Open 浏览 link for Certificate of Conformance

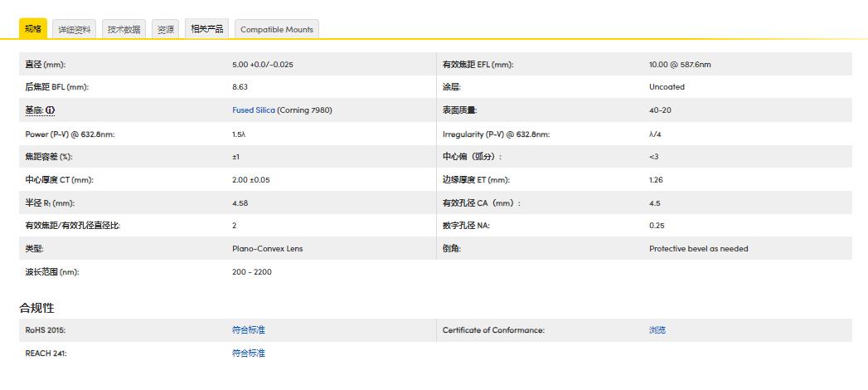tap(657, 330)
